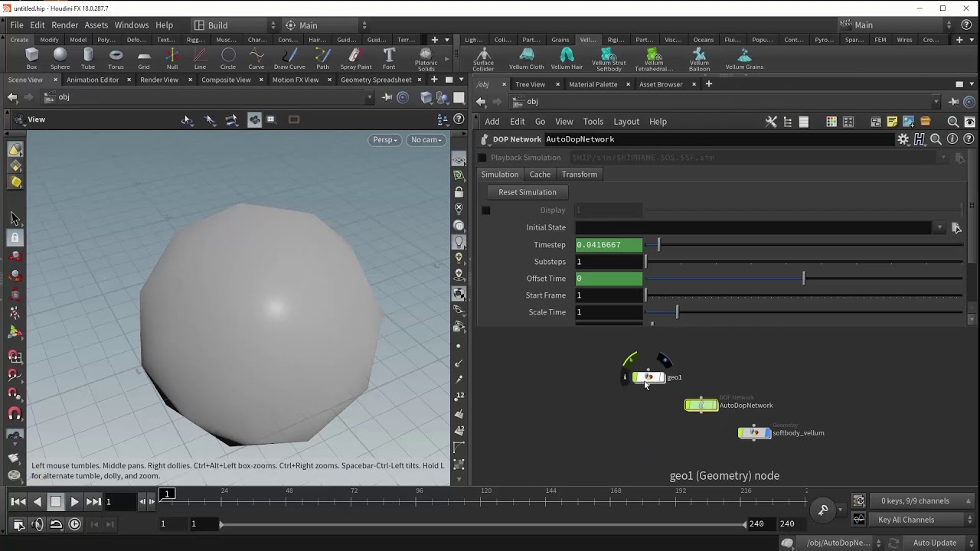This screenshot has height=551, width=980.
Task: Click the Reset Simulation button
Action: click(527, 192)
